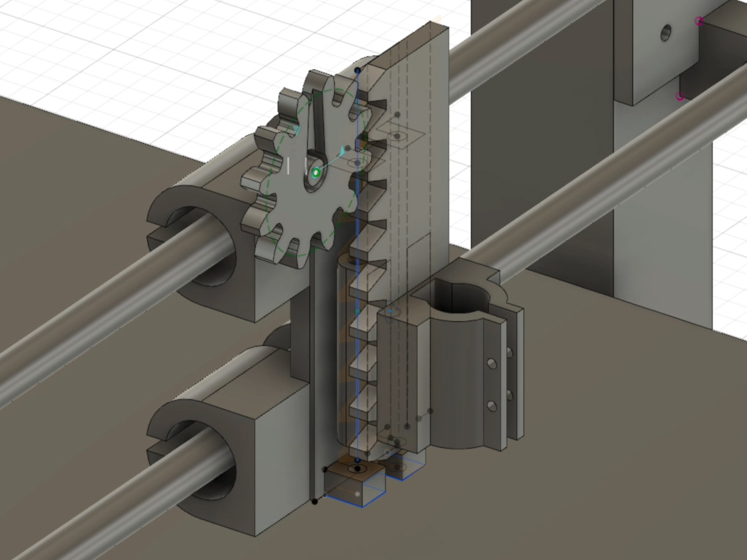
Task: Click the upper magenta sketch point
Action: pyautogui.click(x=699, y=21)
